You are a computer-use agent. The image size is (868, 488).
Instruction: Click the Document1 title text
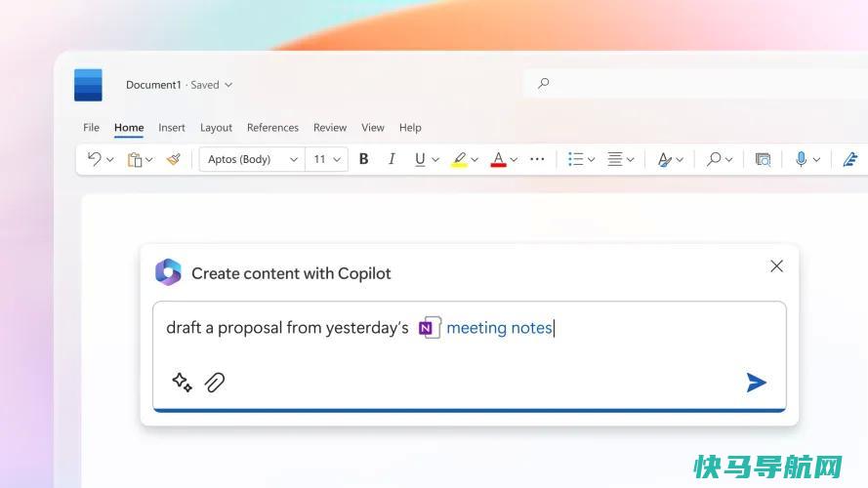[153, 85]
